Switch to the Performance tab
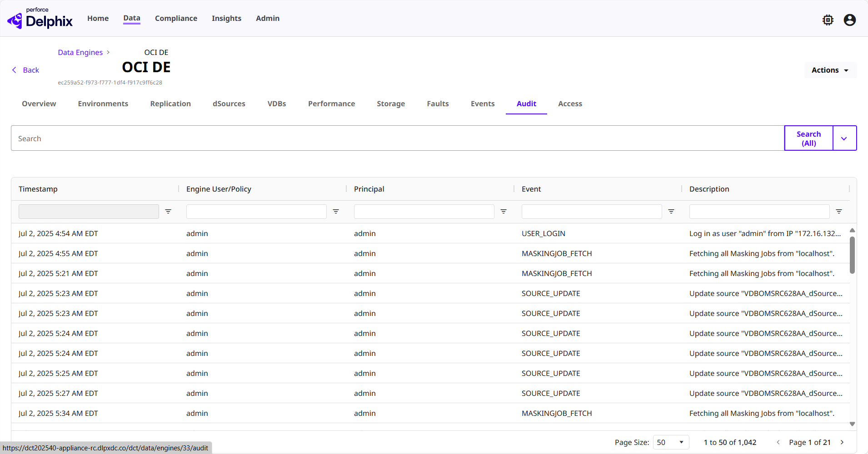This screenshot has height=454, width=868. [332, 104]
